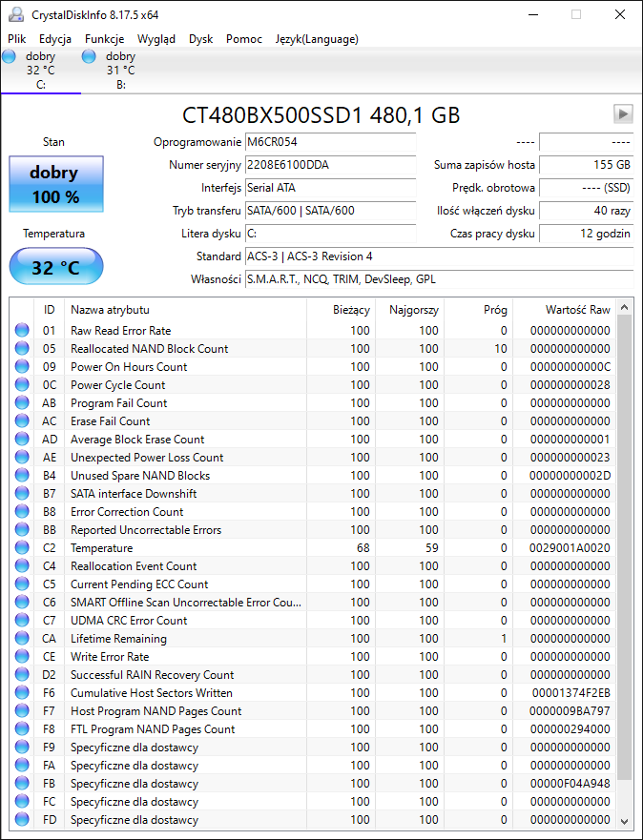Viewport: 643px width, 840px height.
Task: Click the CrystalDiskInfo app icon in title bar
Action: (16, 14)
